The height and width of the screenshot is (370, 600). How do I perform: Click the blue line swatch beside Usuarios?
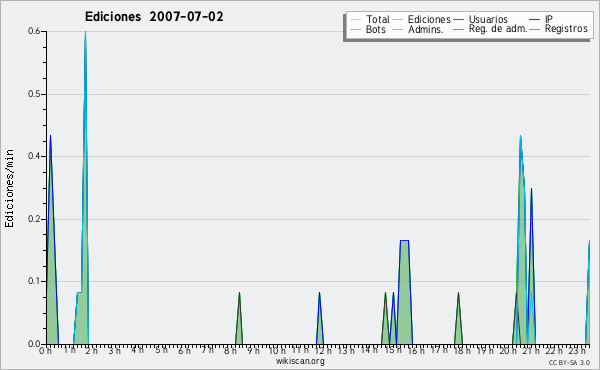click(458, 20)
